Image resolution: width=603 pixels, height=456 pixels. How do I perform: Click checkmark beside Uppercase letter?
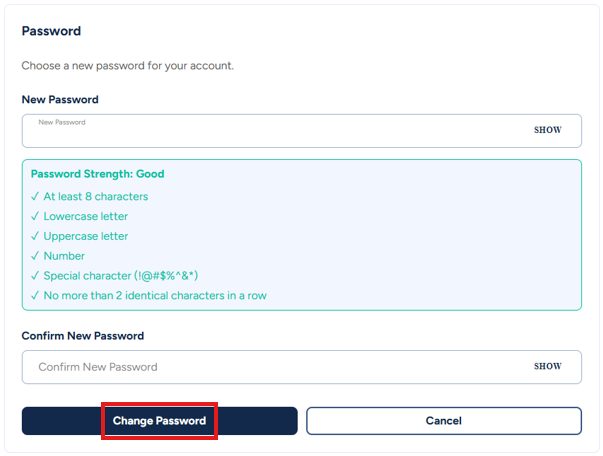tap(35, 236)
